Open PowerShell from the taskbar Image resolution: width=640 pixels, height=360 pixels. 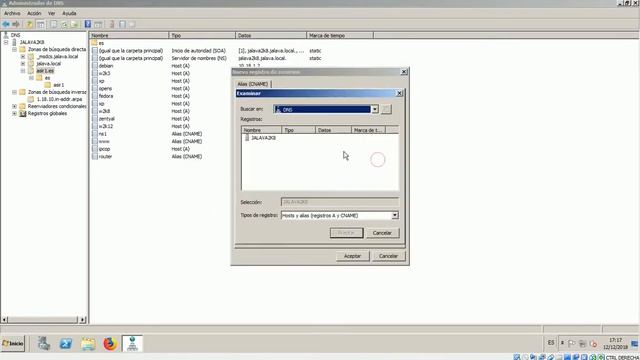point(66,344)
